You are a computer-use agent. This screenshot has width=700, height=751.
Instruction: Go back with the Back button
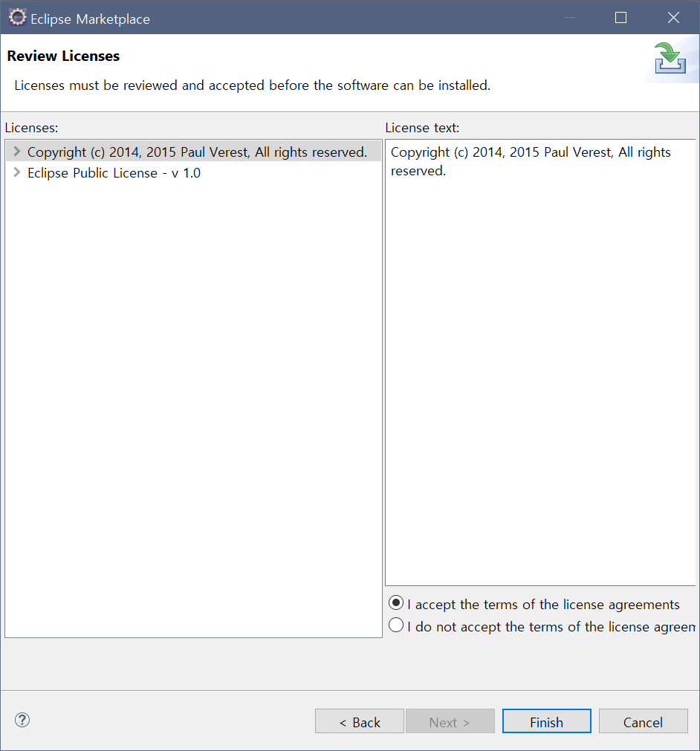[360, 721]
